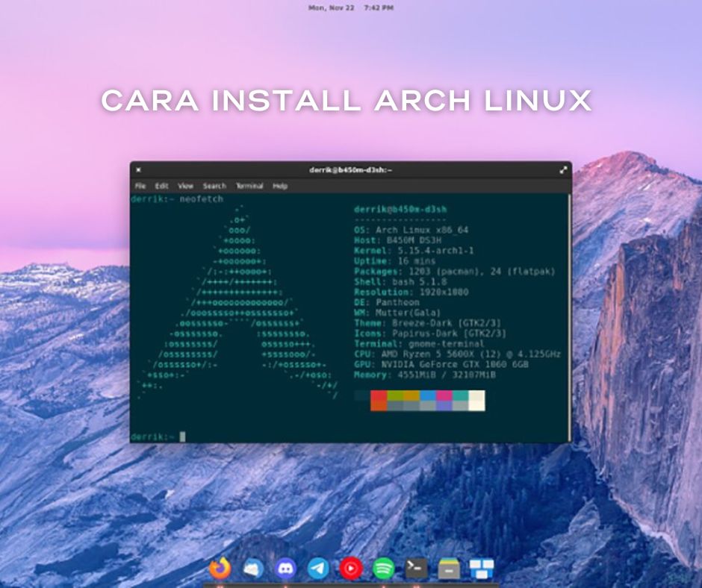Click the green derrik@b450m-d3sh heading in output

click(400, 210)
